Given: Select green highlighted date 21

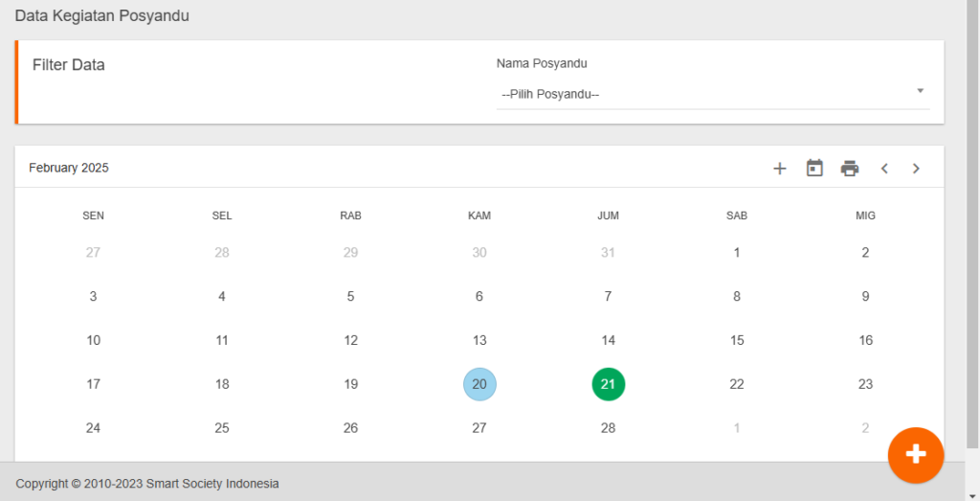Looking at the screenshot, I should pyautogui.click(x=608, y=384).
